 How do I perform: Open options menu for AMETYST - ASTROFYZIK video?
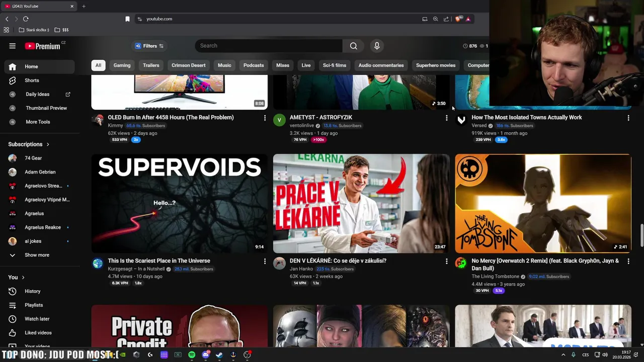point(446,118)
